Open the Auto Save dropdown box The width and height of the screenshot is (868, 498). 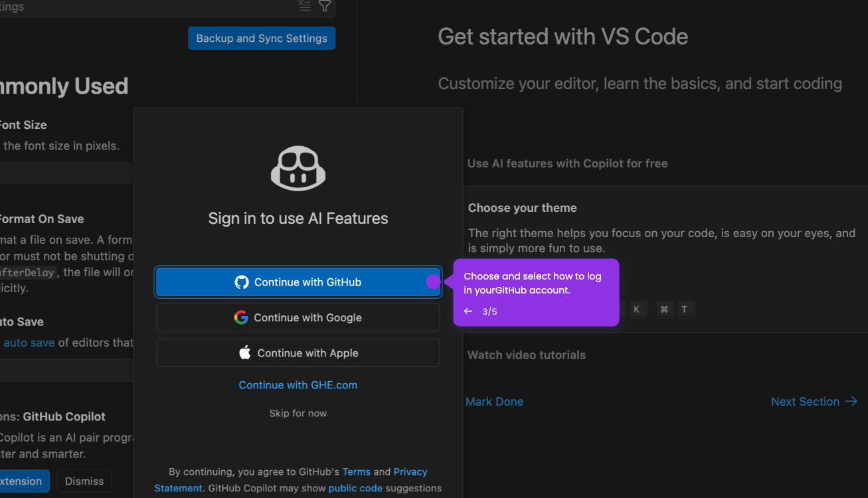click(x=66, y=370)
